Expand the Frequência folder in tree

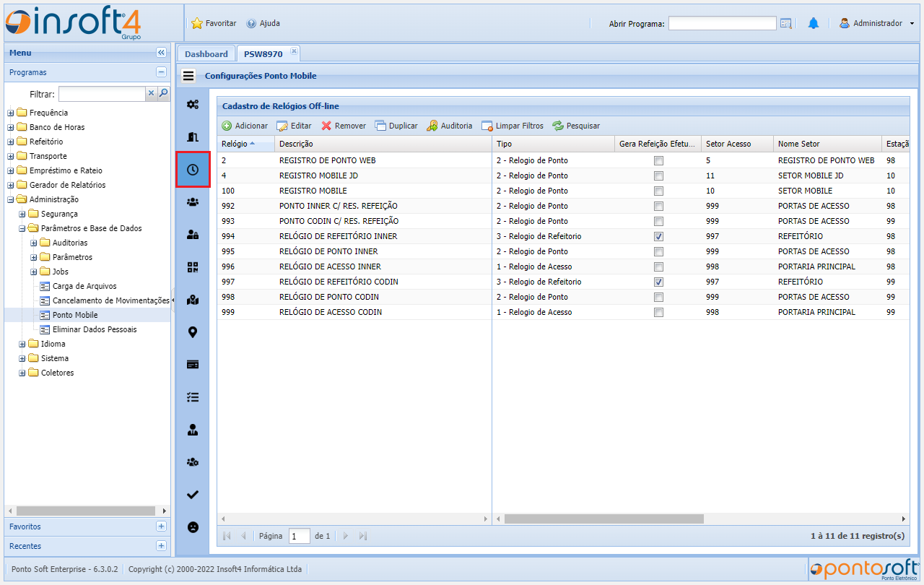coord(11,113)
